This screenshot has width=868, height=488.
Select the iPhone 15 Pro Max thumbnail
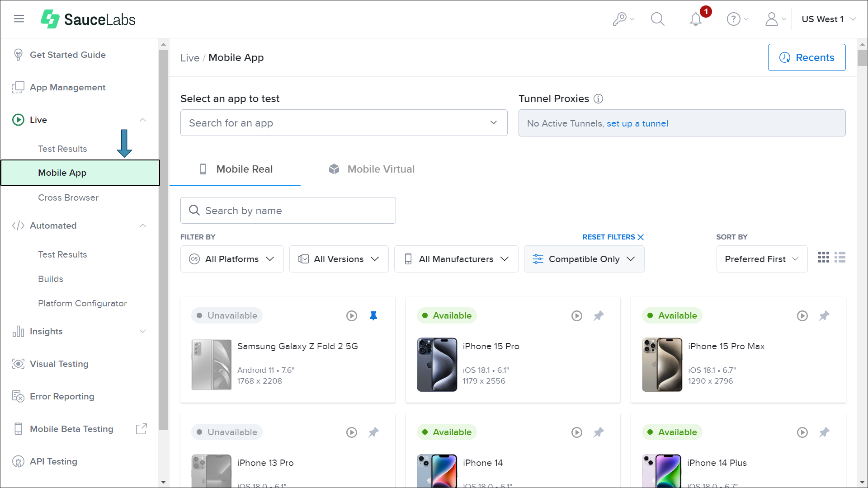[662, 364]
